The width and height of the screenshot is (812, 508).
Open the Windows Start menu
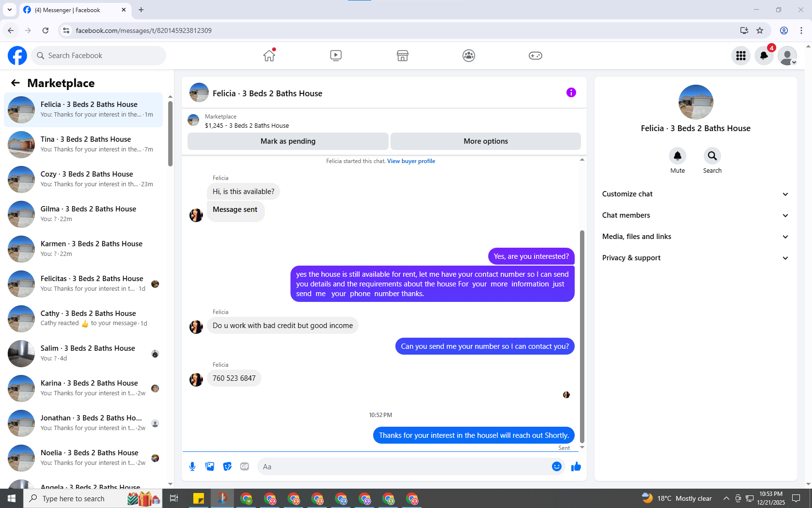(12, 498)
